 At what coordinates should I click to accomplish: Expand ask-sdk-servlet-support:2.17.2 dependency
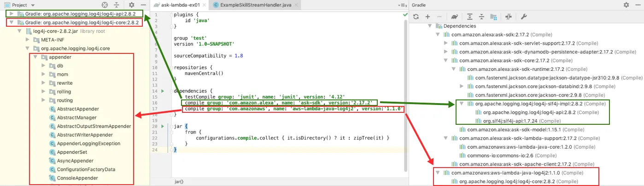[445, 43]
